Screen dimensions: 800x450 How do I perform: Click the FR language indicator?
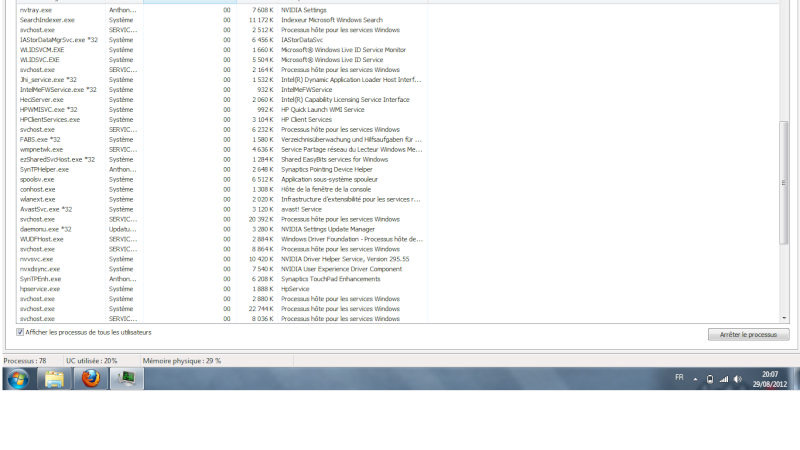click(679, 378)
